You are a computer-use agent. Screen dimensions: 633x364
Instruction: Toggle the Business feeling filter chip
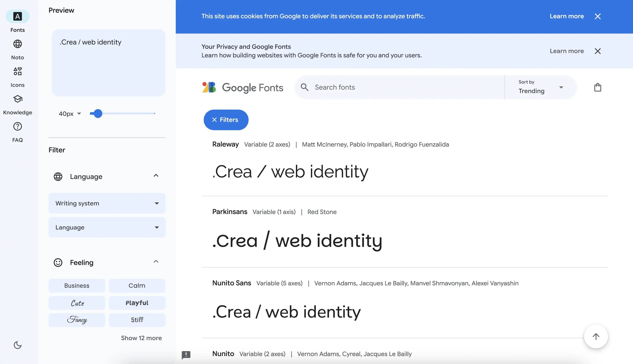tap(77, 286)
